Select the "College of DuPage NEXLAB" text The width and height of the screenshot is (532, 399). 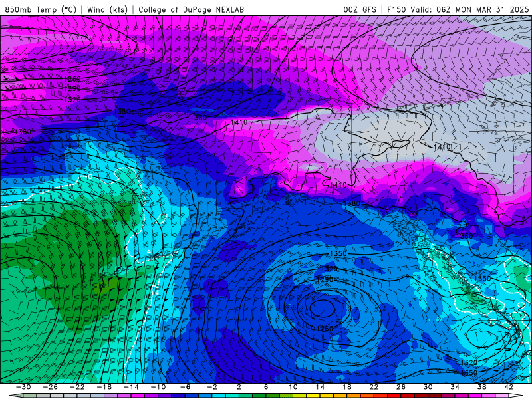click(191, 9)
